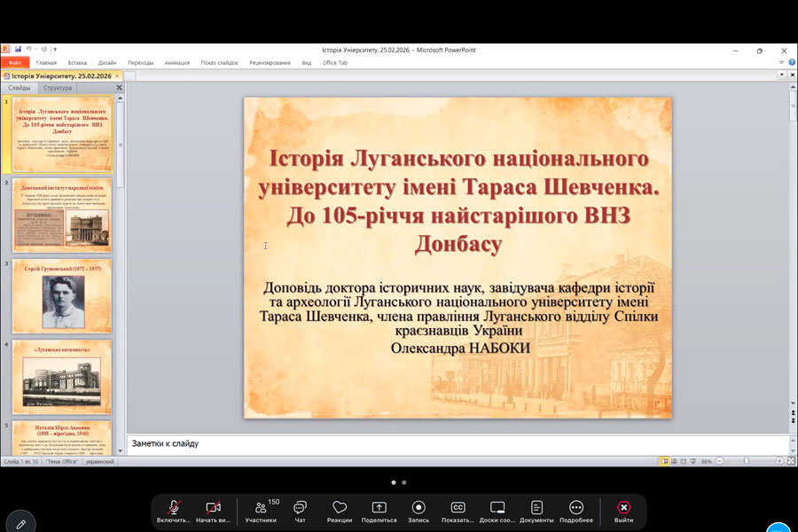Screen dimensions: 798x532
Task: Toggle CC captions in meeting toolbar
Action: [x=458, y=508]
